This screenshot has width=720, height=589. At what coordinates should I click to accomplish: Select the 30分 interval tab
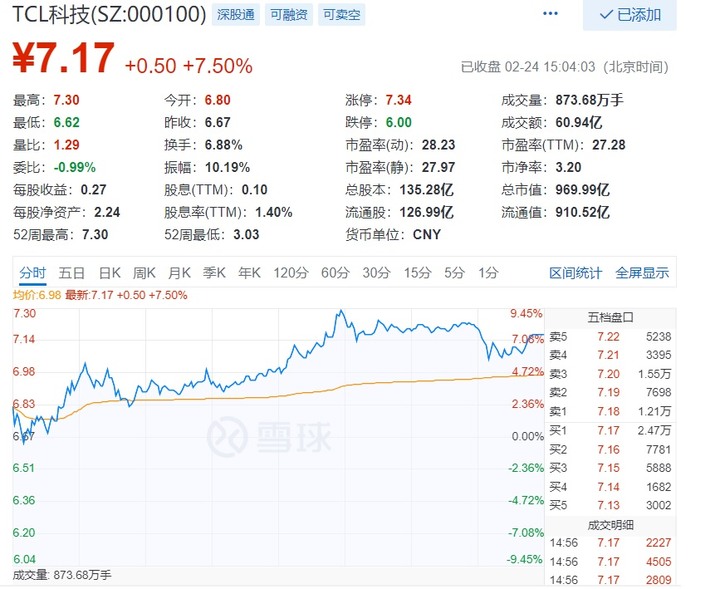(x=377, y=273)
